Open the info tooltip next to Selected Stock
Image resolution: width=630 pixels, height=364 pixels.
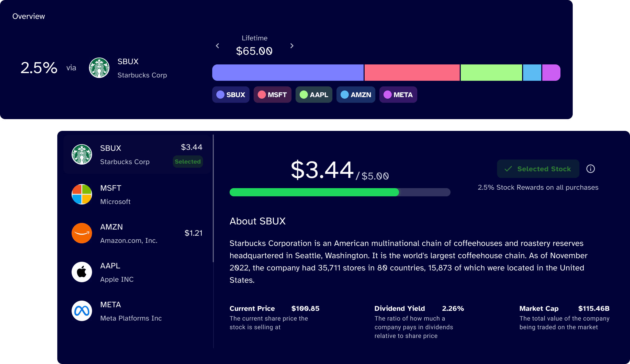591,169
